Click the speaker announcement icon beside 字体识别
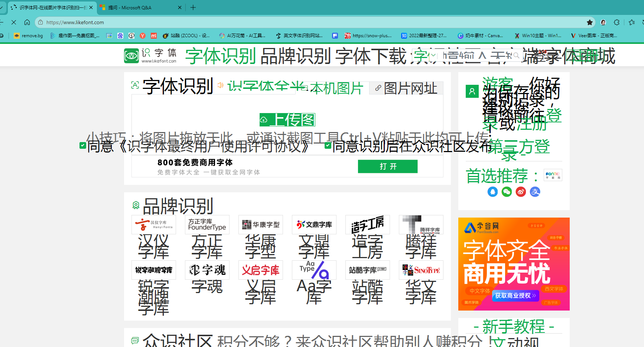 pyautogui.click(x=220, y=85)
